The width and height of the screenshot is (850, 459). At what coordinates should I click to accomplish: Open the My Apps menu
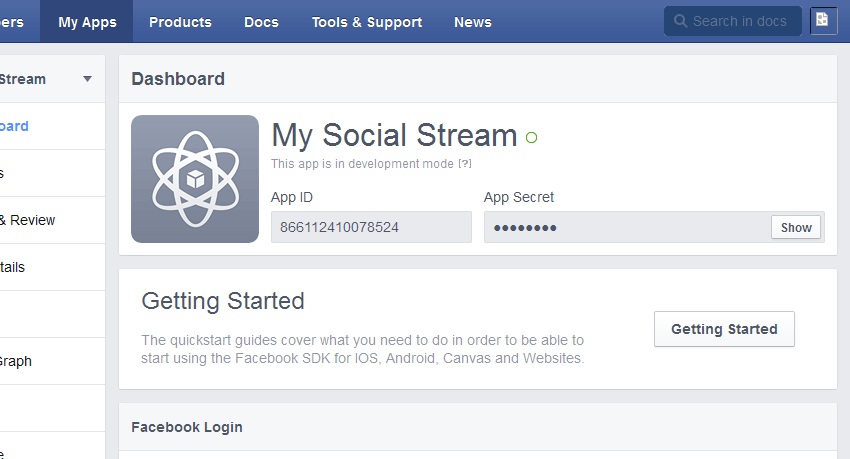click(x=87, y=22)
